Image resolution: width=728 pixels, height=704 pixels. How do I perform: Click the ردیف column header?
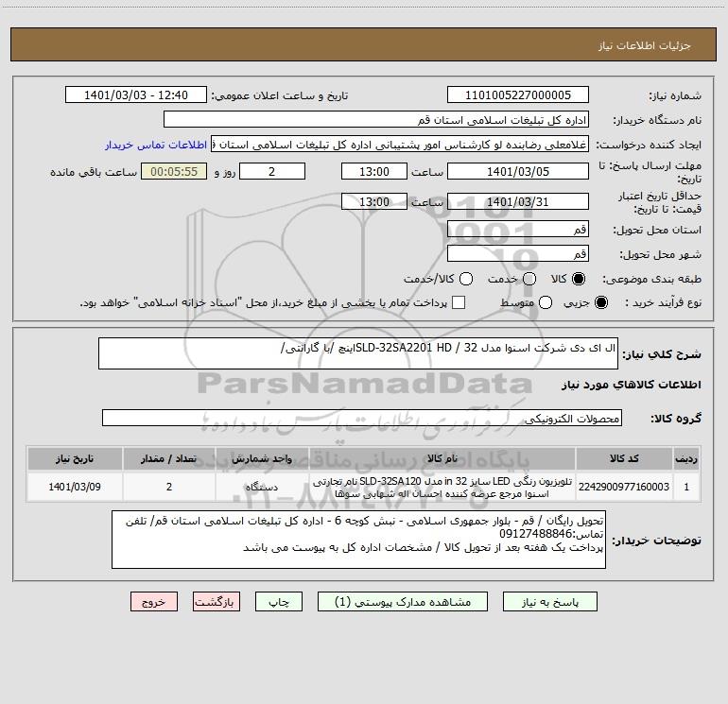coord(686,458)
